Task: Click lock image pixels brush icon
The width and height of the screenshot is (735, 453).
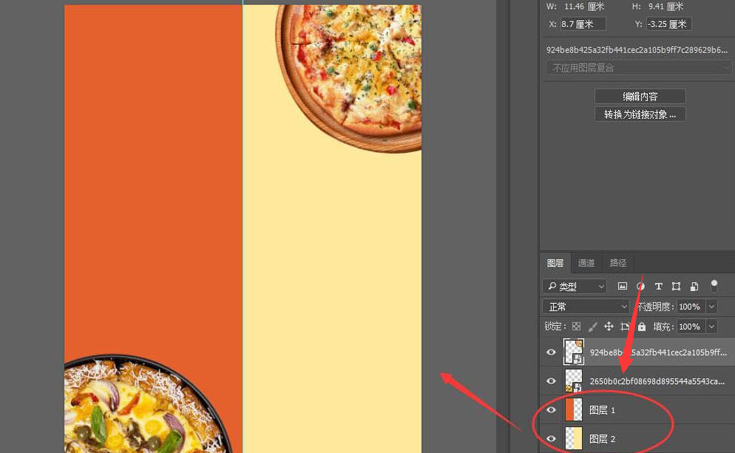Action: [x=592, y=327]
